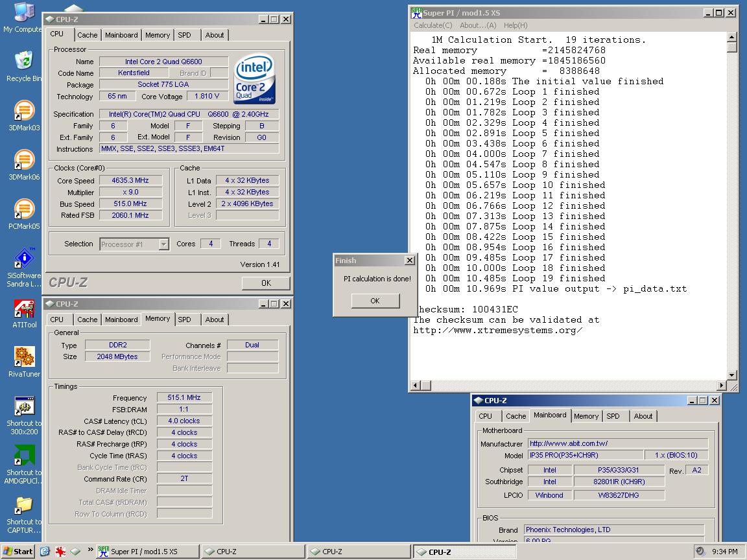The width and height of the screenshot is (747, 560).
Task: Switch to Super PI taskbar button
Action: point(148,552)
